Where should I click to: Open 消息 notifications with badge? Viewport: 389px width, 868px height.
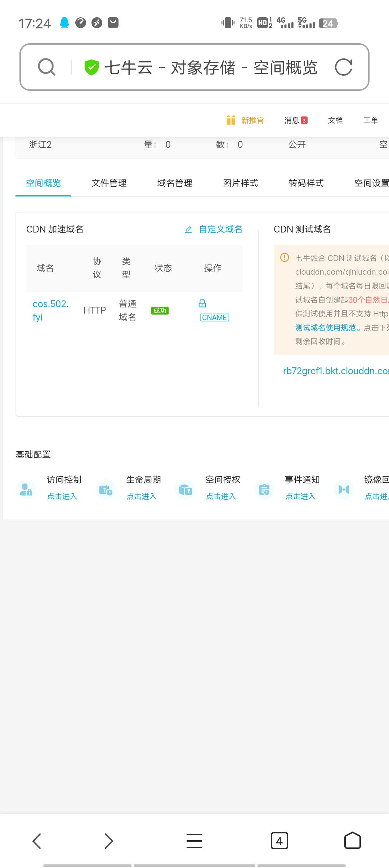(x=296, y=120)
